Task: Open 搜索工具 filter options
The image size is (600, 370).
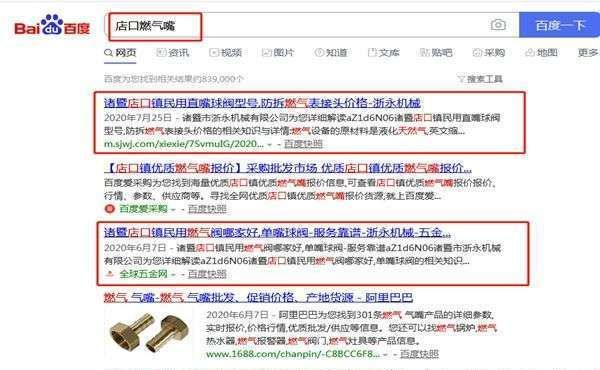Action: tap(480, 79)
